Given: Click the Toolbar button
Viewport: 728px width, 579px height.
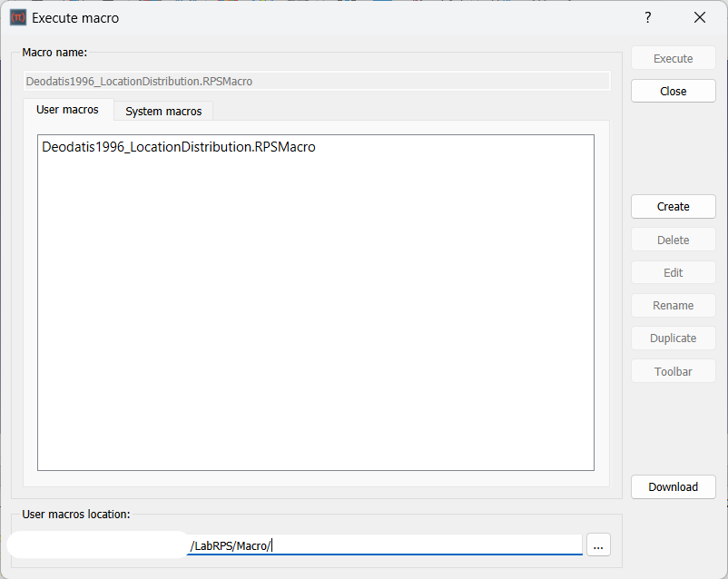Looking at the screenshot, I should pyautogui.click(x=673, y=372).
